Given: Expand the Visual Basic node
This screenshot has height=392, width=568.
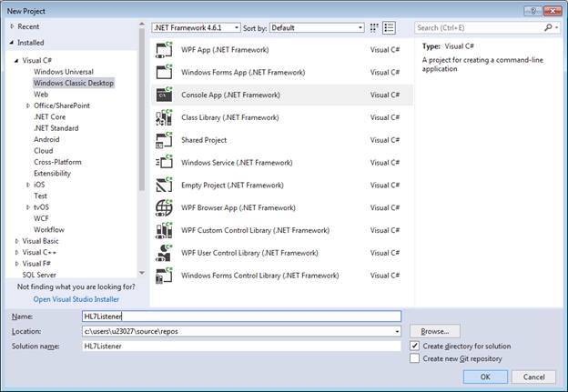Looking at the screenshot, I should coord(16,241).
